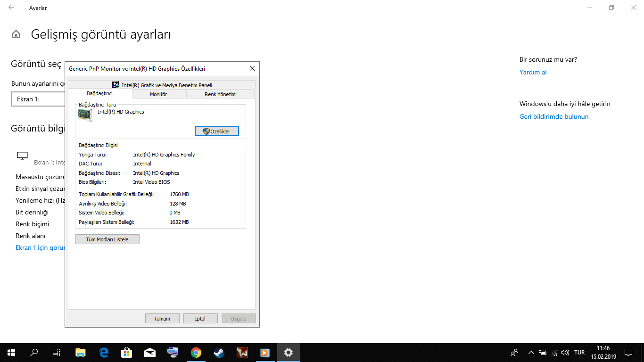Viewport: 644px width, 362px height.
Task: Select the Bağdaştırıcı tab
Action: pyautogui.click(x=99, y=94)
